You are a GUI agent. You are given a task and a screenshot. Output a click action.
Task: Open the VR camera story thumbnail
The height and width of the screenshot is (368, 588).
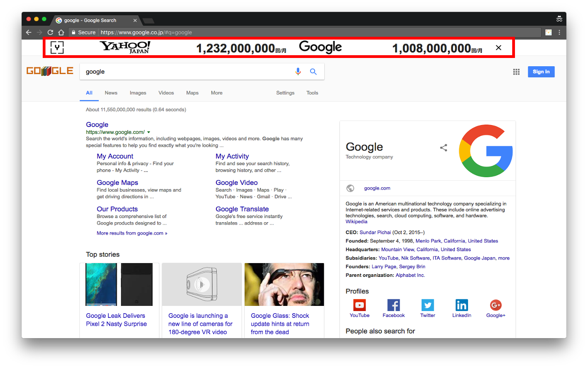pos(202,284)
